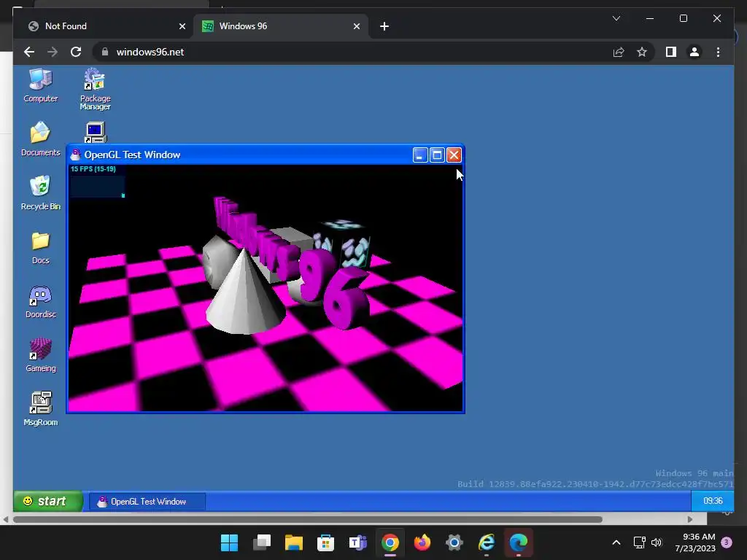Click the 15 FPS counter overlay
Image resolution: width=747 pixels, height=560 pixels.
(x=93, y=169)
